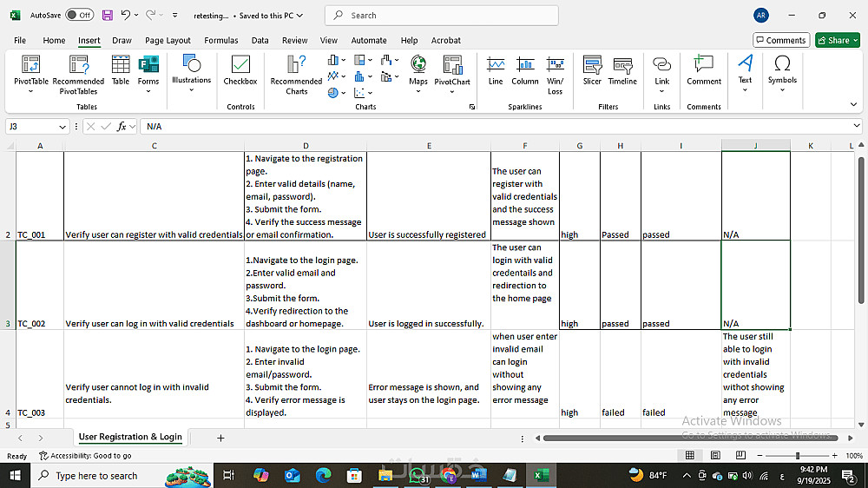Open the PivotTable tool
The image size is (868, 488).
(x=31, y=74)
